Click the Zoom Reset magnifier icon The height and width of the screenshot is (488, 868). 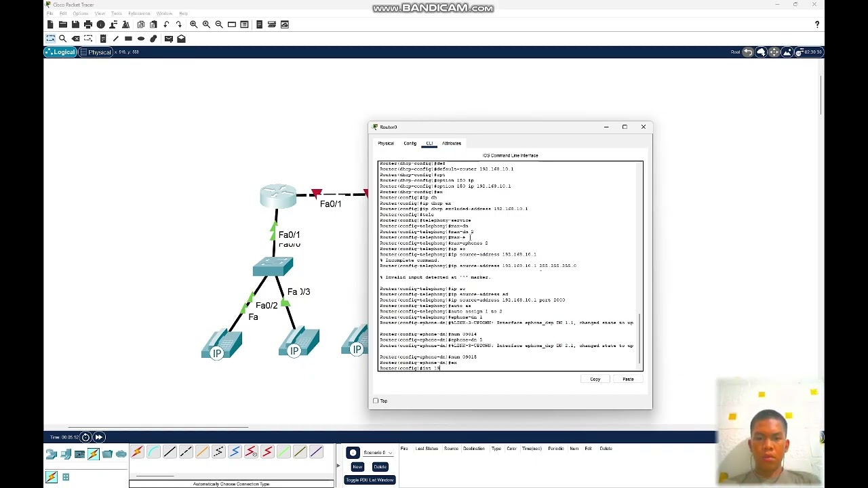pos(206,24)
